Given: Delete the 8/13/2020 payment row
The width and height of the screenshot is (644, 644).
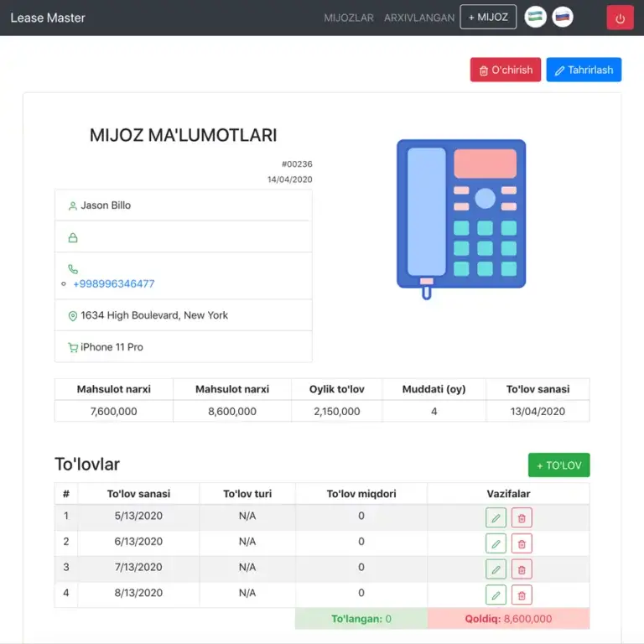Looking at the screenshot, I should coord(522,595).
